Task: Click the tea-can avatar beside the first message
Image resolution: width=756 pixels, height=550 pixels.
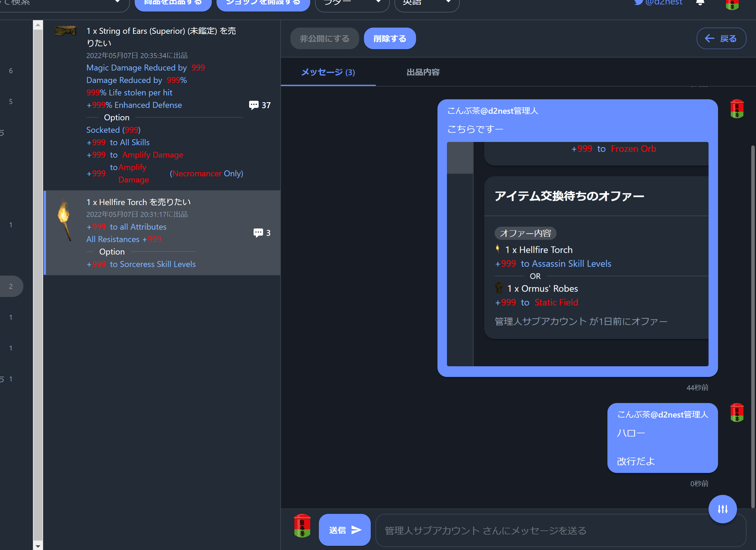Action: point(737,109)
